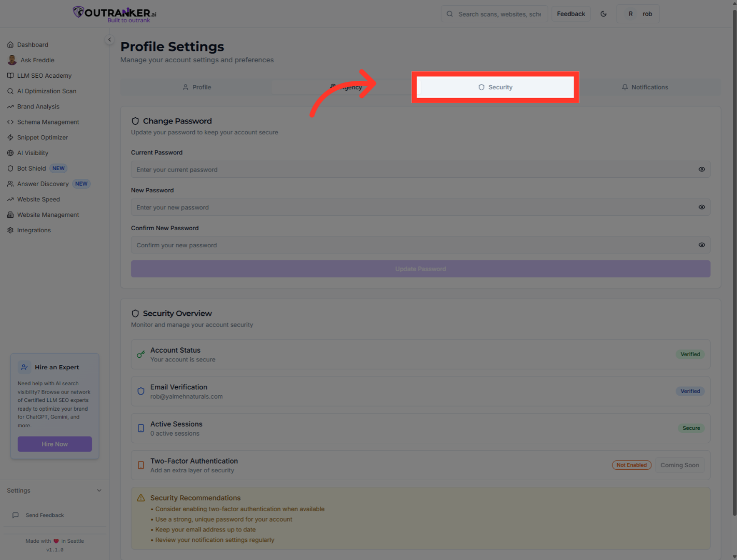Open the rob user account menu
The image size is (737, 560).
coord(638,14)
